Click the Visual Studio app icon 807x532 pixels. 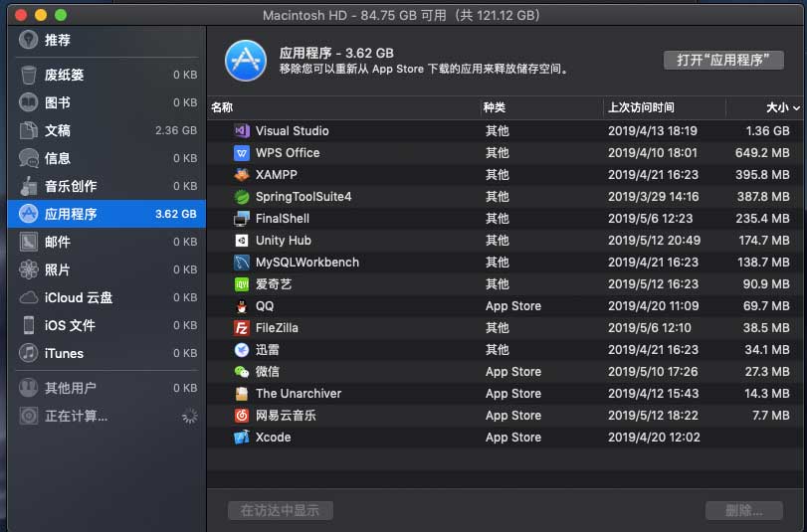(242, 130)
